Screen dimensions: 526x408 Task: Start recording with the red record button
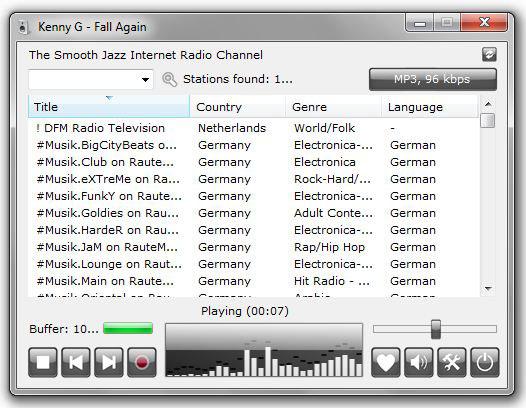click(142, 362)
